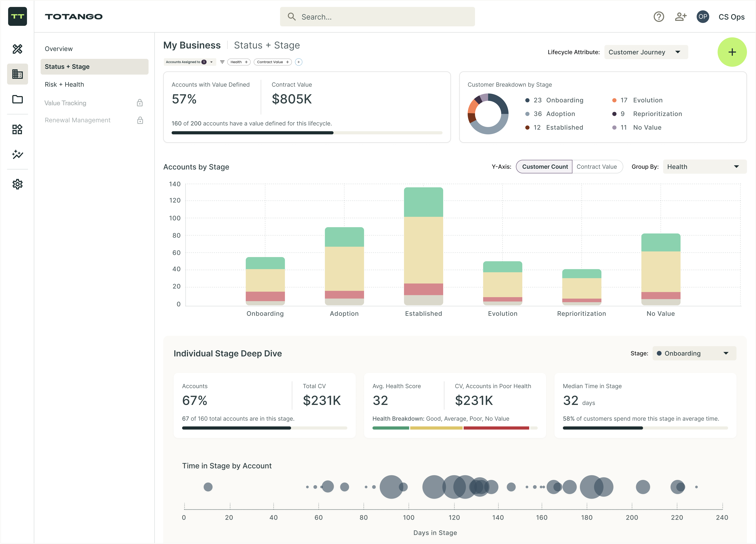This screenshot has height=544, width=756.
Task: Click the Totango wordmark
Action: [x=74, y=17]
